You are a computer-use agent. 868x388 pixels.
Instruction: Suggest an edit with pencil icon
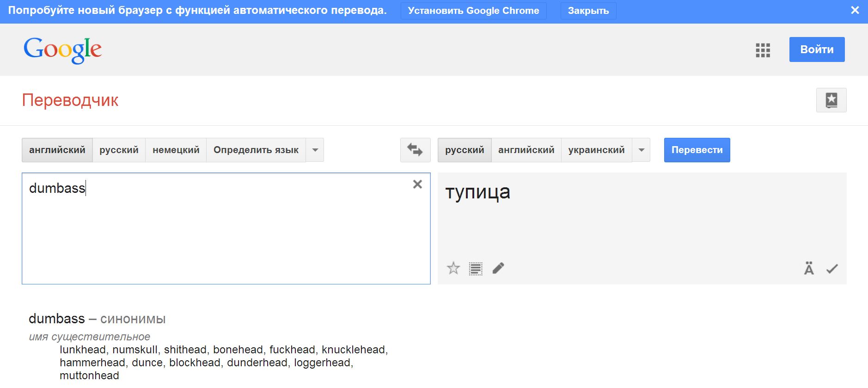(x=498, y=268)
